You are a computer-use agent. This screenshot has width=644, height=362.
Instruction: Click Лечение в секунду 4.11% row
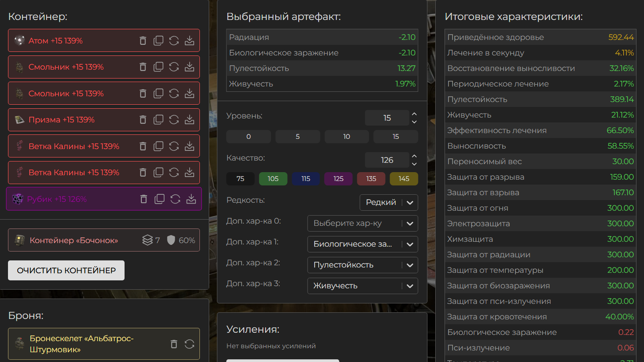pos(541,53)
